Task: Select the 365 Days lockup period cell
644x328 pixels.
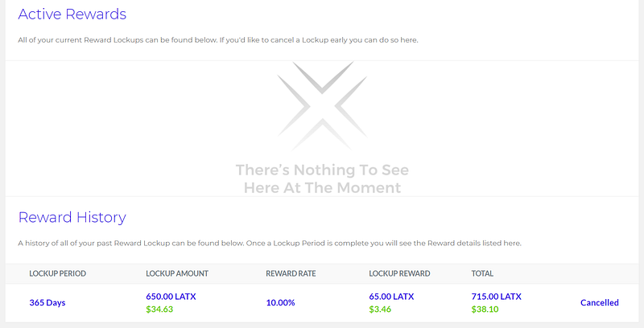Action: coord(47,303)
